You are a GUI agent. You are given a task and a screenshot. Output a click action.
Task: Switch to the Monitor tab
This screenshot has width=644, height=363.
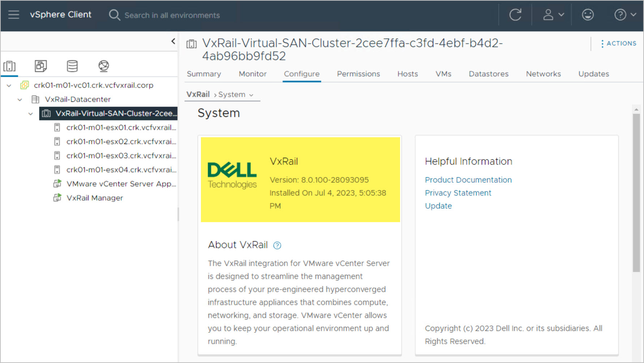(x=252, y=74)
